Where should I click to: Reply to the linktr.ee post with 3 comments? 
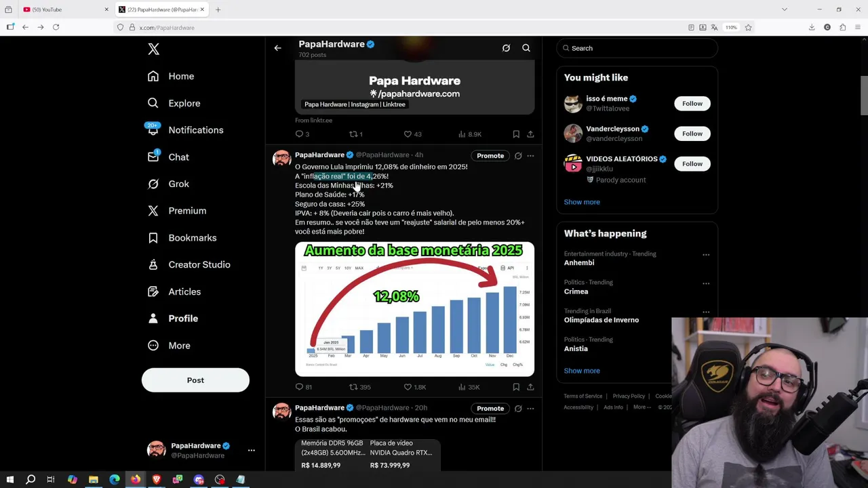tap(302, 134)
